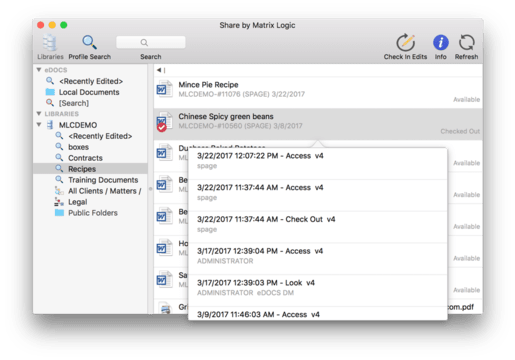515x360 pixels.
Task: Collapse the eDOCS section triangle
Action: coord(39,70)
